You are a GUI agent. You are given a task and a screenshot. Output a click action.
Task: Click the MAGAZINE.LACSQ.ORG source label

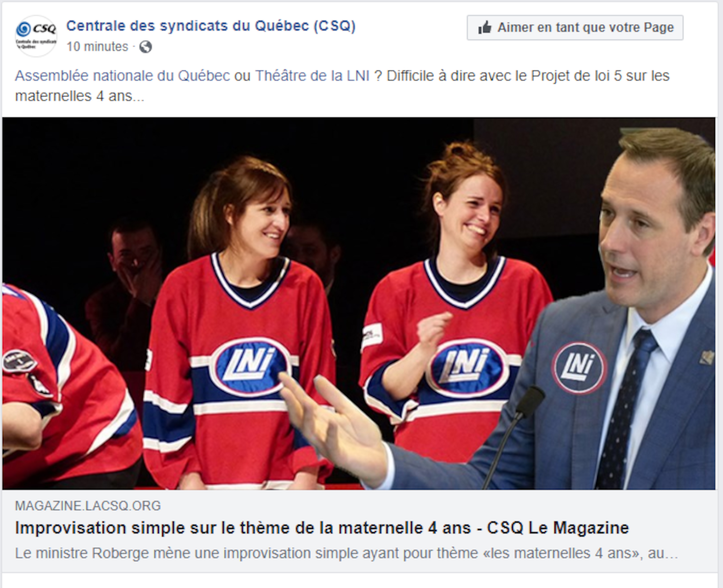point(88,505)
